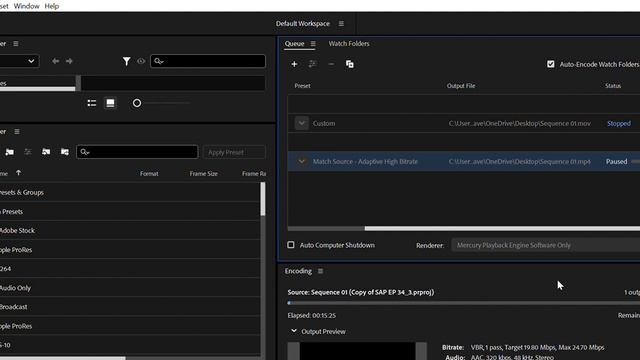This screenshot has width=640, height=360.
Task: Select the Presets & Groups row
Action: click(130, 192)
